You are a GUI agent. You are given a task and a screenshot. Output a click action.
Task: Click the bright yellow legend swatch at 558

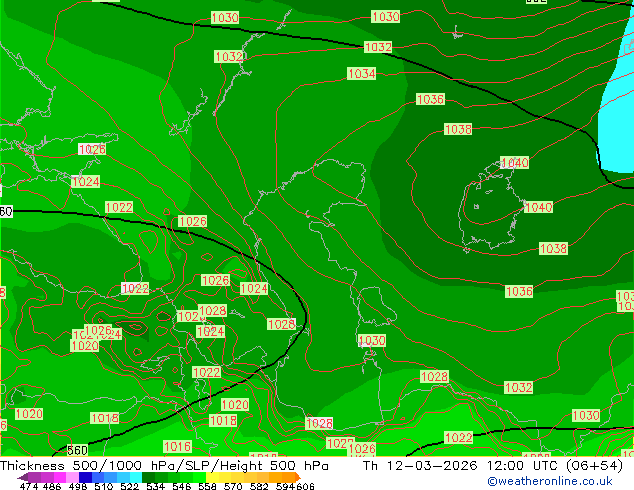coord(212,477)
